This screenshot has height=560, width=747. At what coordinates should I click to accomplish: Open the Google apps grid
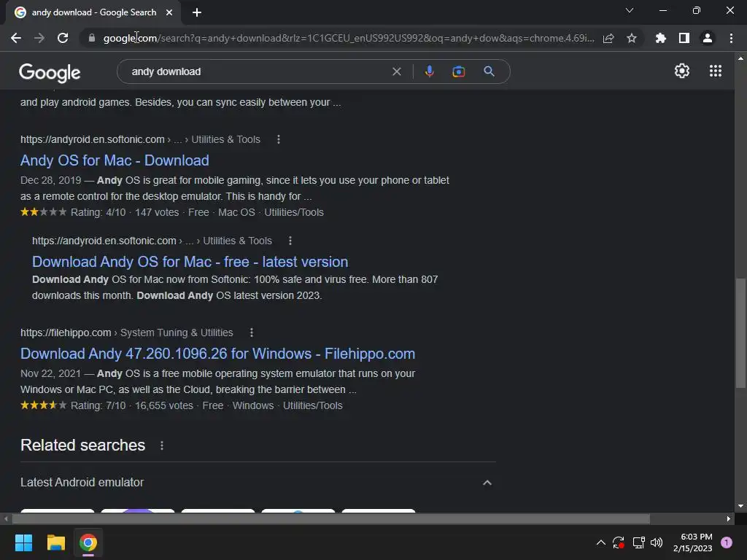(x=716, y=71)
